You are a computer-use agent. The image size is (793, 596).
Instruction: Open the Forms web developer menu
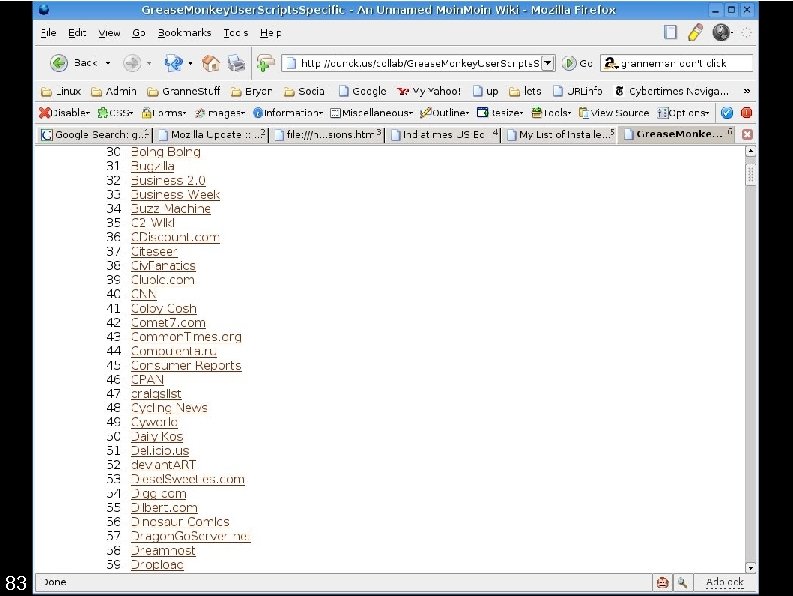(164, 113)
